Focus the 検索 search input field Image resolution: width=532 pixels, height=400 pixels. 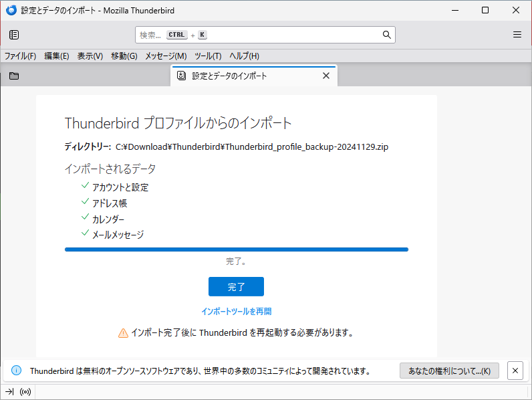tap(265, 35)
